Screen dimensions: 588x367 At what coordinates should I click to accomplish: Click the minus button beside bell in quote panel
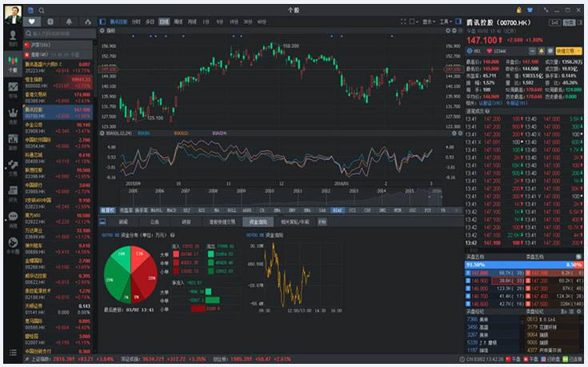[533, 50]
